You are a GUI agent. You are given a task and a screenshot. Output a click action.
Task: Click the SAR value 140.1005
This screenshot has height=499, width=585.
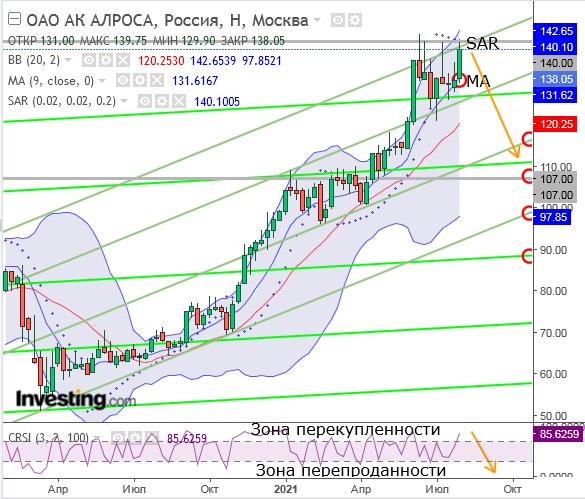217,102
